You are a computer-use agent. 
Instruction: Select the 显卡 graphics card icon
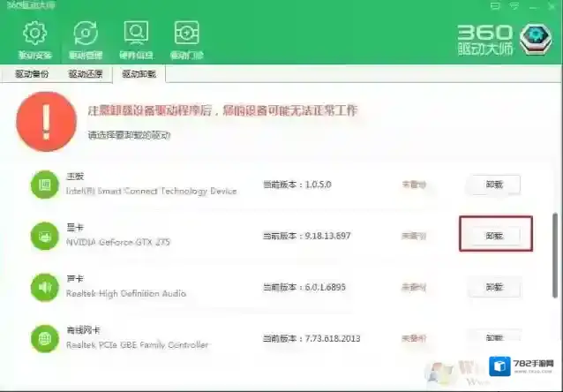43,236
